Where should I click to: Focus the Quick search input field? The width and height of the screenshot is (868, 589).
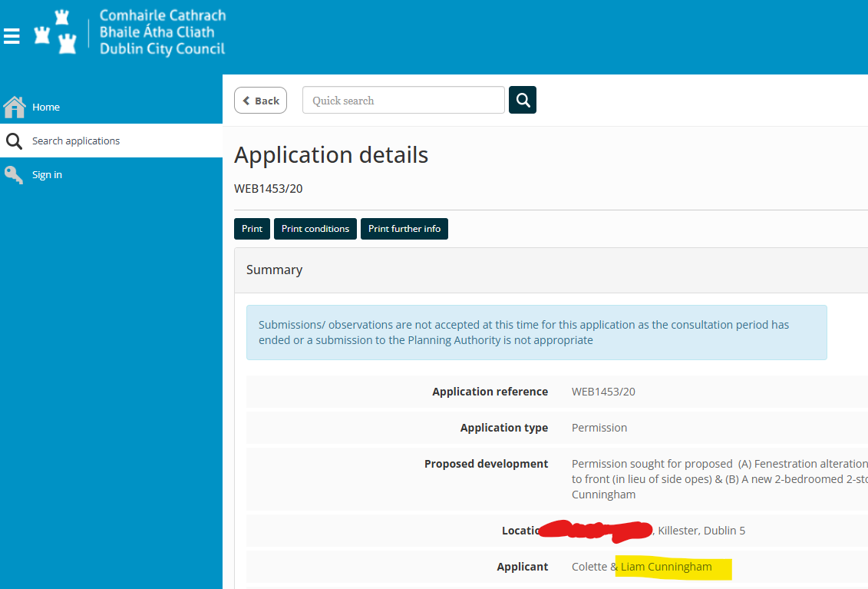404,101
